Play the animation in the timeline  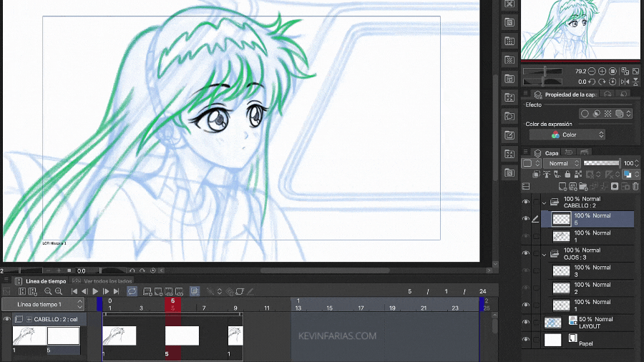click(95, 291)
